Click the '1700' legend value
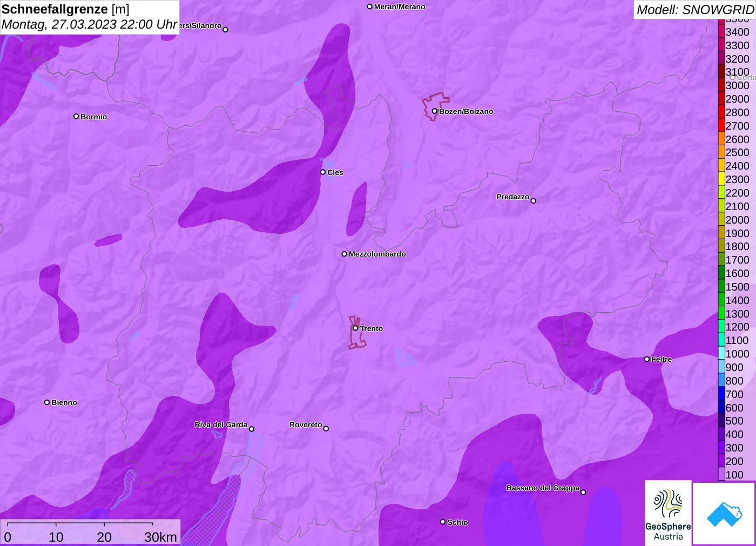The image size is (756, 546). (738, 260)
